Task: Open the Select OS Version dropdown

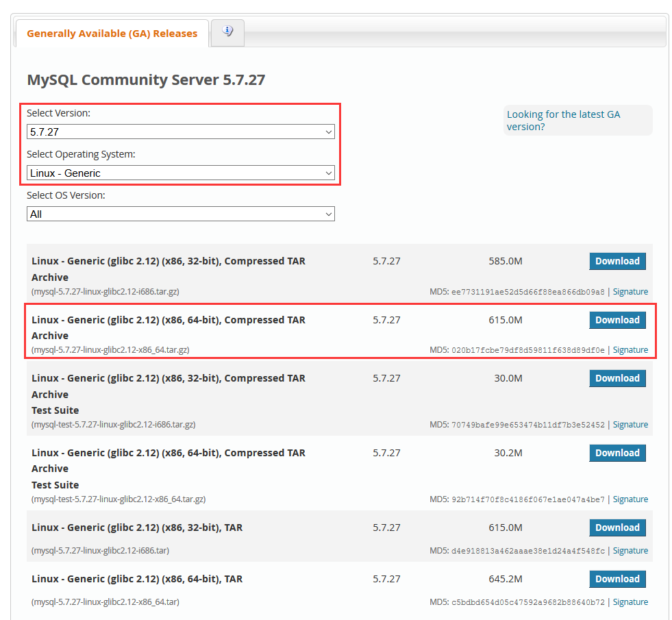Action: click(181, 214)
